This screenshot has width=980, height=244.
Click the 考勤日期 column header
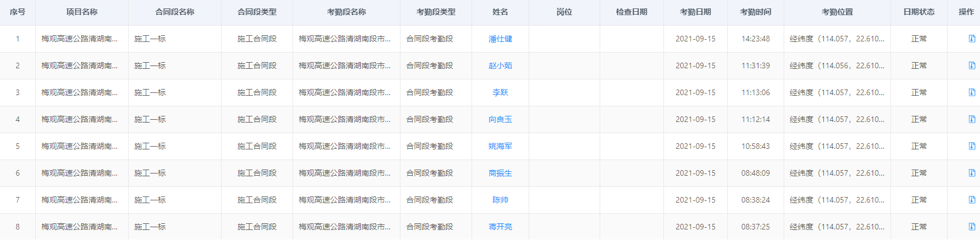(695, 12)
